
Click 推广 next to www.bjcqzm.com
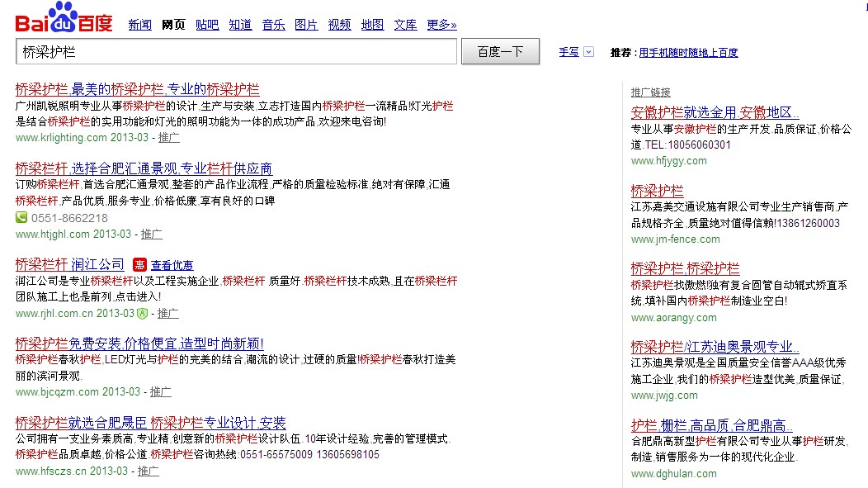click(161, 392)
